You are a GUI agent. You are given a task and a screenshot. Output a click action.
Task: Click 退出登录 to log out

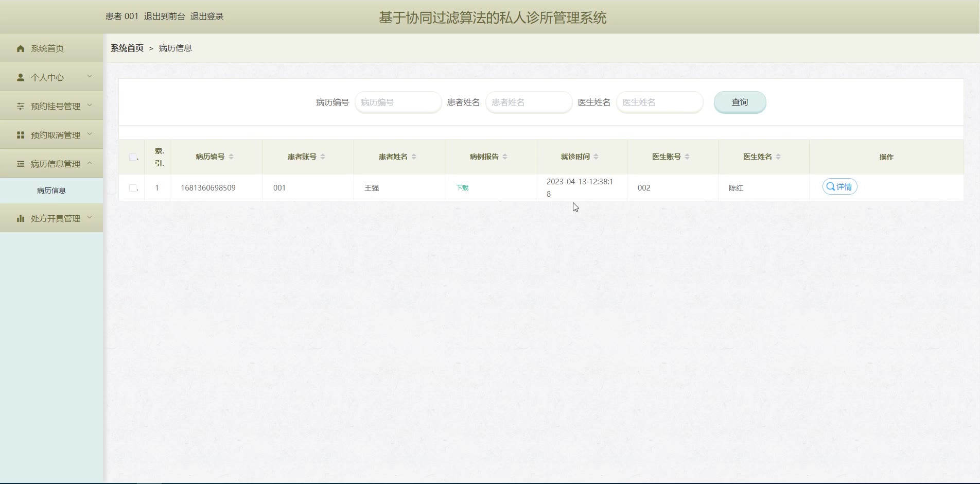click(x=207, y=16)
